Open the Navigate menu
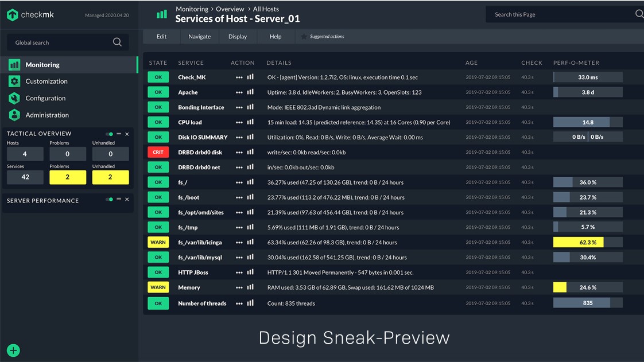The height and width of the screenshot is (362, 644). pos(199,37)
